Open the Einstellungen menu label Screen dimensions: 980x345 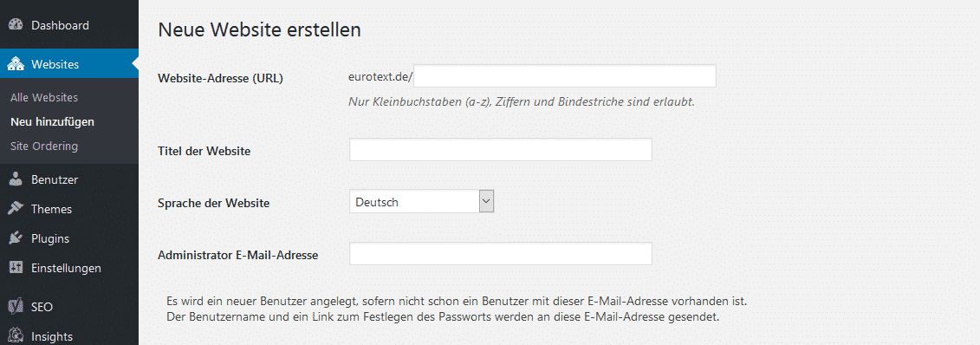tap(66, 268)
